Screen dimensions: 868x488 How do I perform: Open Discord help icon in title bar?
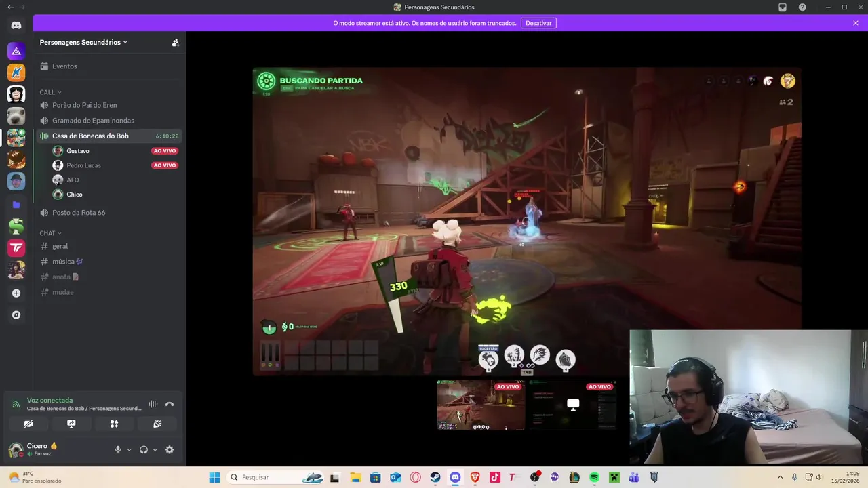point(803,7)
